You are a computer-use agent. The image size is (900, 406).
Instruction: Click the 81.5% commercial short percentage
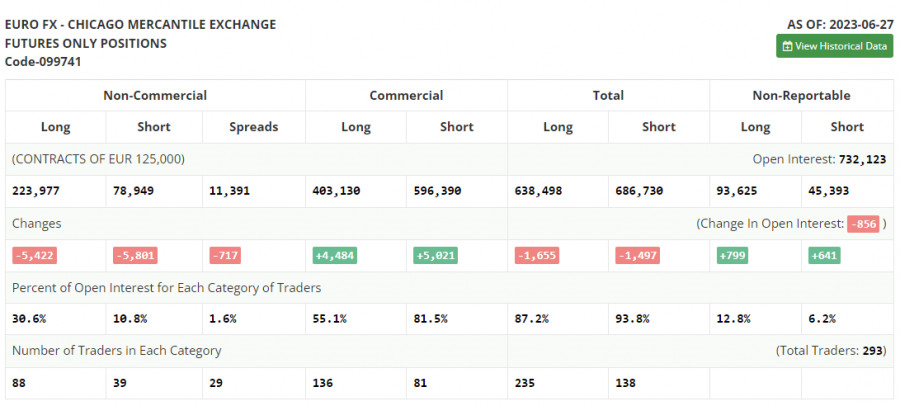tap(431, 319)
